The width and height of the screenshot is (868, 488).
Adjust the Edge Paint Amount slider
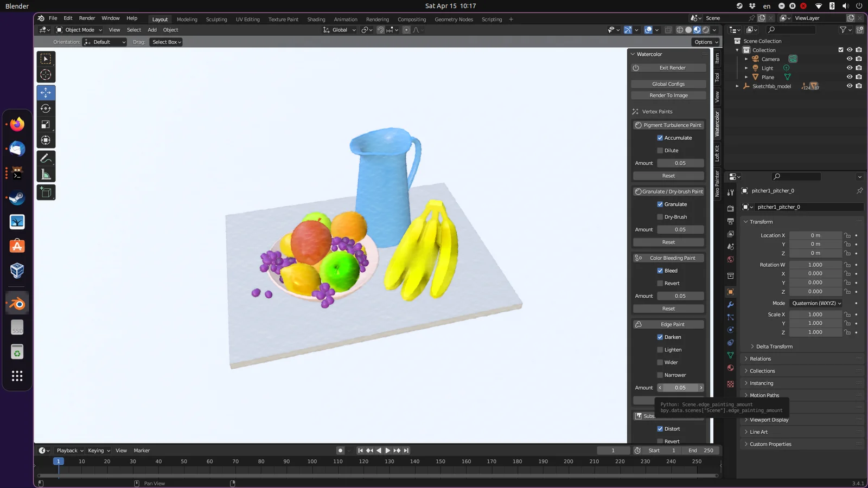680,387
